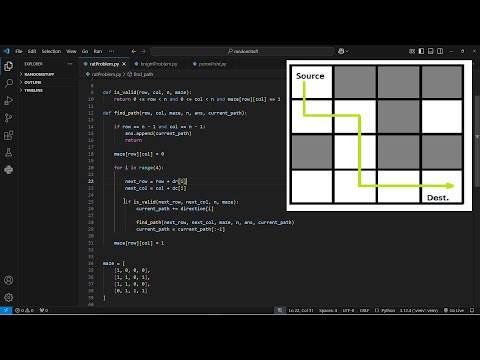Open the Run and Debug view
Screen dimensions: 480x360
pos(9,100)
